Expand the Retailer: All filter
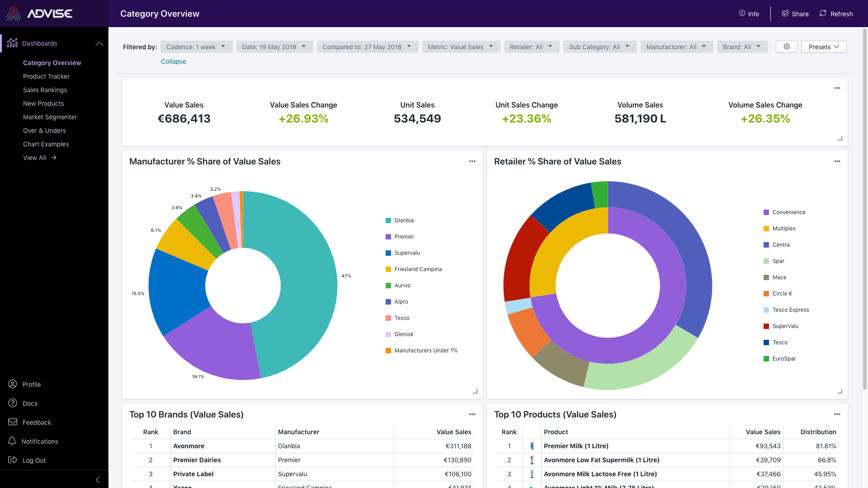Viewport: 868px width, 488px height. coord(531,47)
